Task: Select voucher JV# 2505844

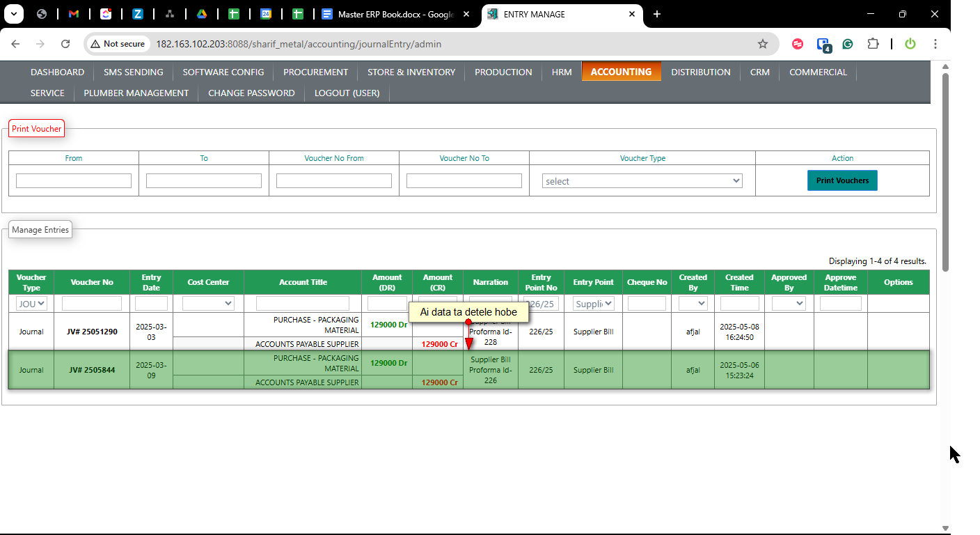Action: tap(92, 370)
